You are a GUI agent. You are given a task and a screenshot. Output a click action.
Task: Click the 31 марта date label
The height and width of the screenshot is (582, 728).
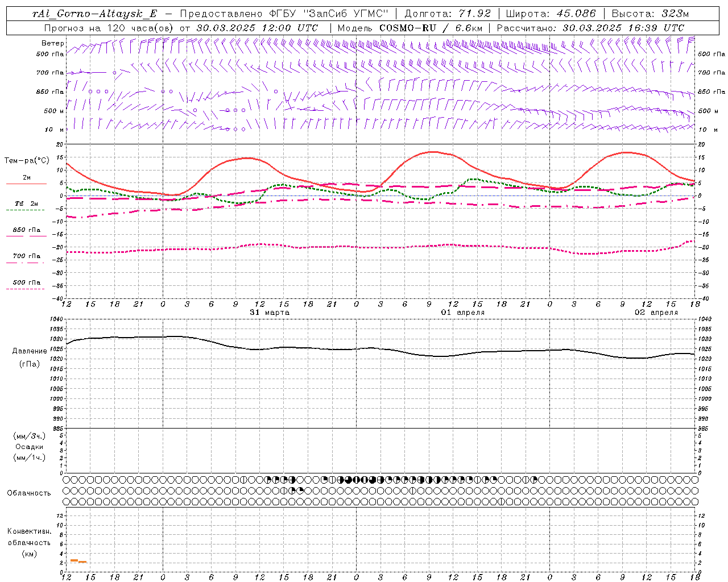click(270, 313)
